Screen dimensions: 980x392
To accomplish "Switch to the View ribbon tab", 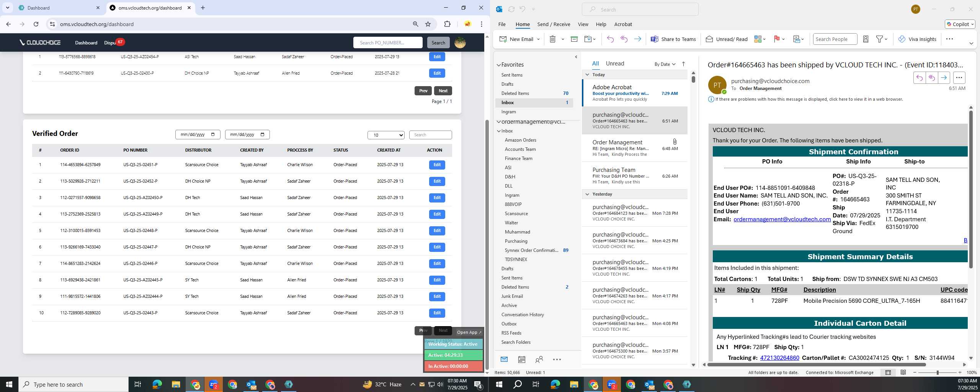I will point(583,24).
